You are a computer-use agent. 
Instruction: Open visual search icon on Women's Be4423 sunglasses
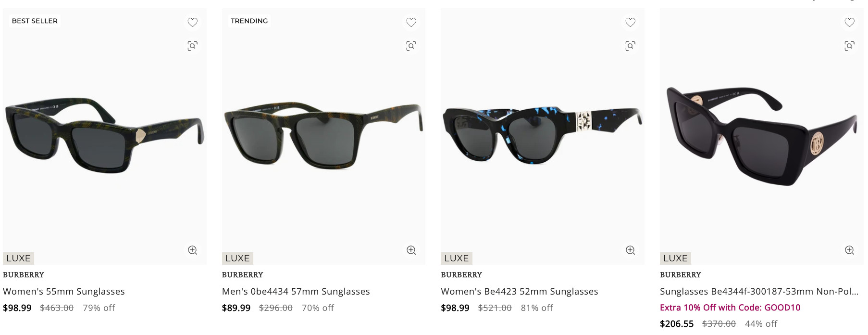[x=630, y=46]
